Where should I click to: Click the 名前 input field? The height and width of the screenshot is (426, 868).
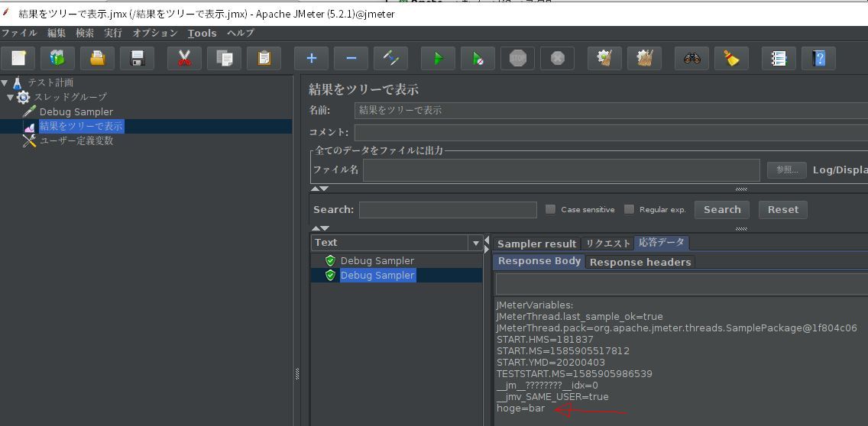611,111
